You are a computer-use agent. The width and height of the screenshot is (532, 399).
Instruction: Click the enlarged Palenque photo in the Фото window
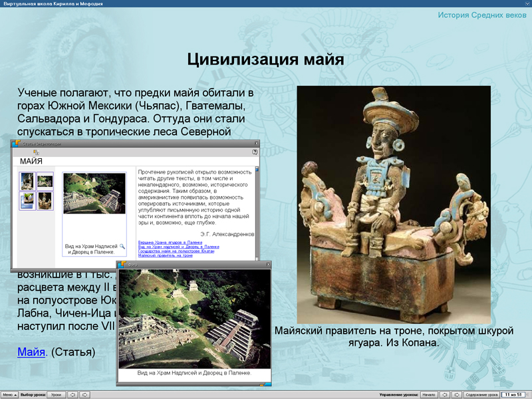point(195,319)
